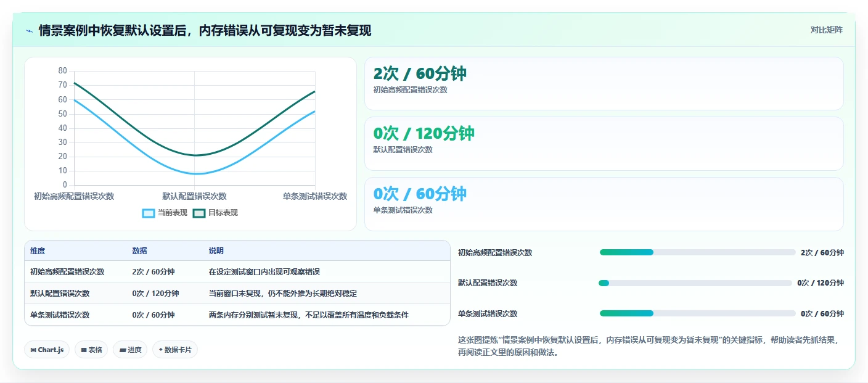Click table cell 0次 / 120分钟
868x383 pixels.
pos(155,294)
